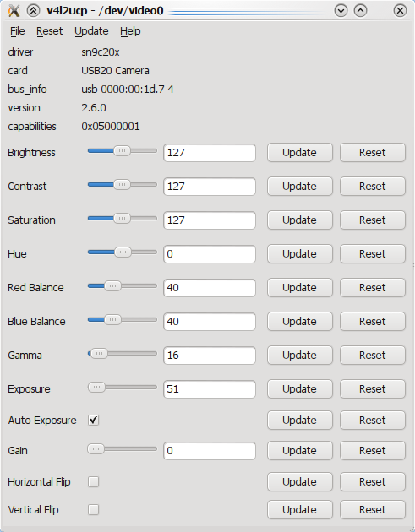415x532 pixels.
Task: Click Reset button for Red Balance
Action: [373, 288]
